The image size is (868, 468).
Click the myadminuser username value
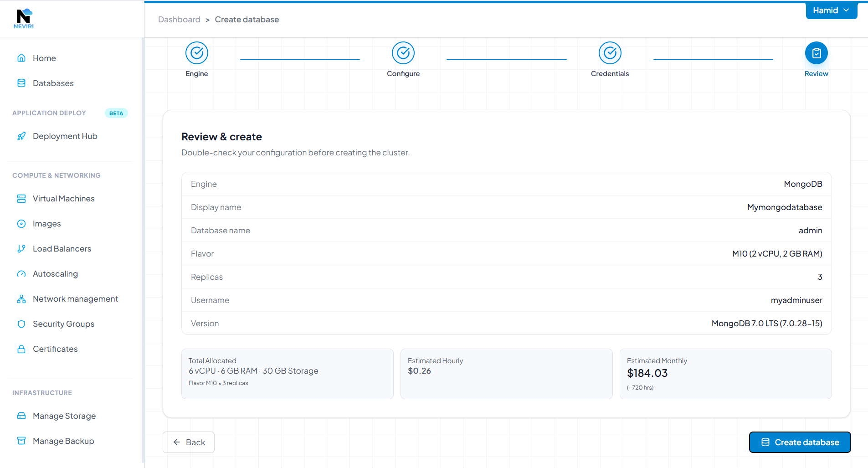click(x=796, y=300)
